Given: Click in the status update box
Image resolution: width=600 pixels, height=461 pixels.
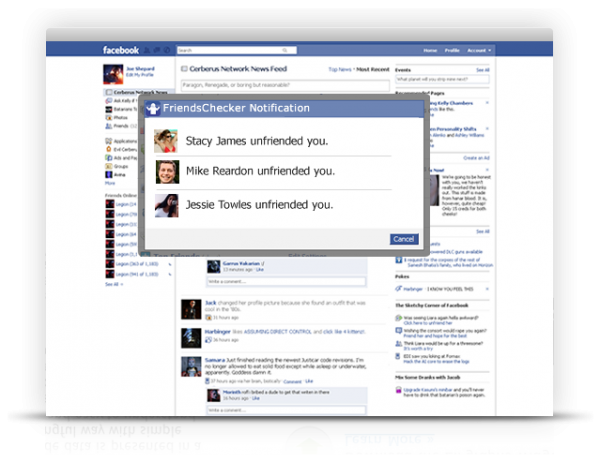Looking at the screenshot, I should click(285, 85).
